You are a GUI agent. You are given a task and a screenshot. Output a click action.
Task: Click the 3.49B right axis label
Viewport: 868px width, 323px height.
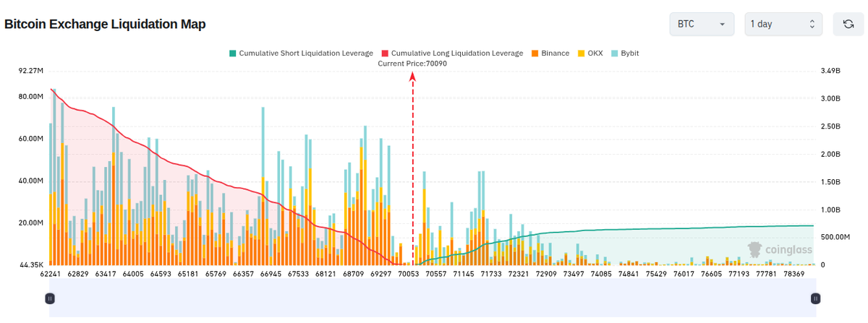click(x=831, y=71)
